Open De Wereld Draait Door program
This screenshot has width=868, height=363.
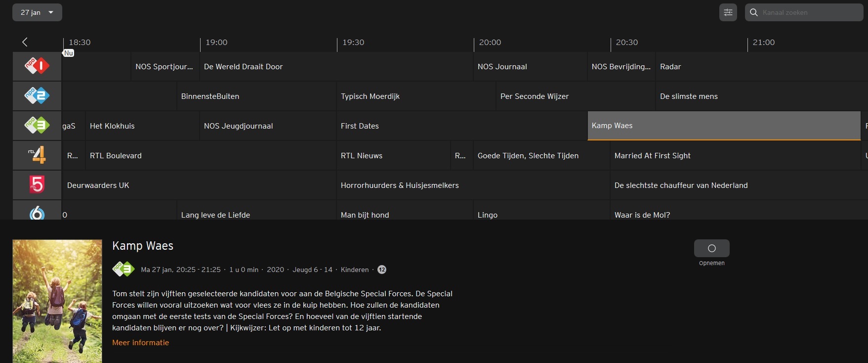pos(336,66)
